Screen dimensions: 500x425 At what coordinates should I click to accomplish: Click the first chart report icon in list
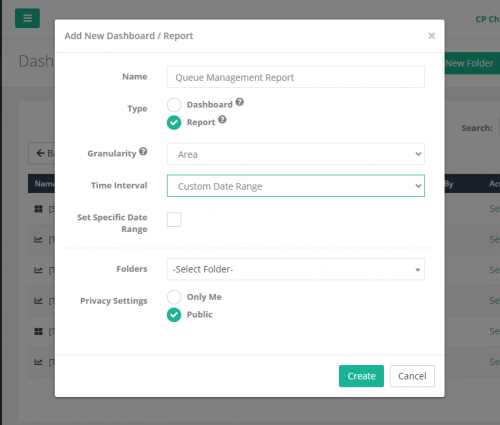(39, 240)
